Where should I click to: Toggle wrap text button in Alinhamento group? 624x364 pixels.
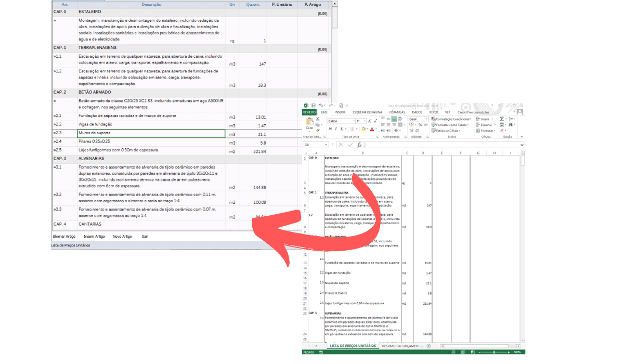400,119
